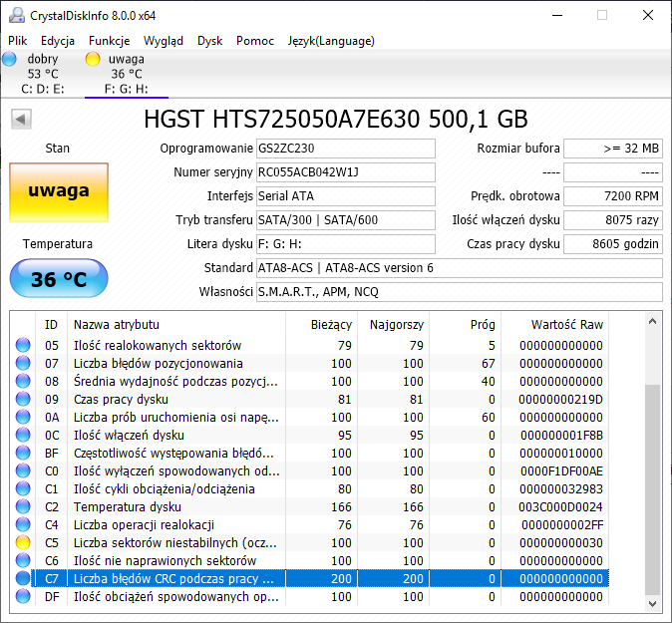The image size is (672, 623).
Task: Click the blue status icon for attribute BF
Action: point(23,453)
